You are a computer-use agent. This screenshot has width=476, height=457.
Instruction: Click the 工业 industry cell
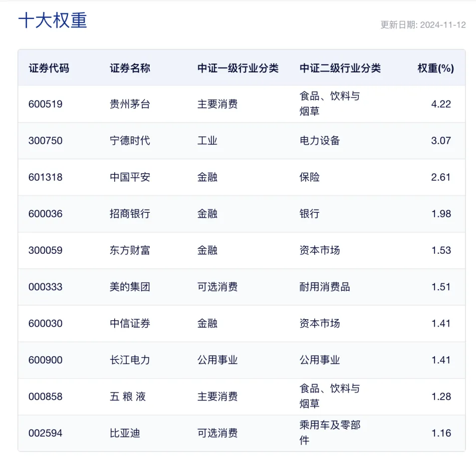[x=208, y=141]
